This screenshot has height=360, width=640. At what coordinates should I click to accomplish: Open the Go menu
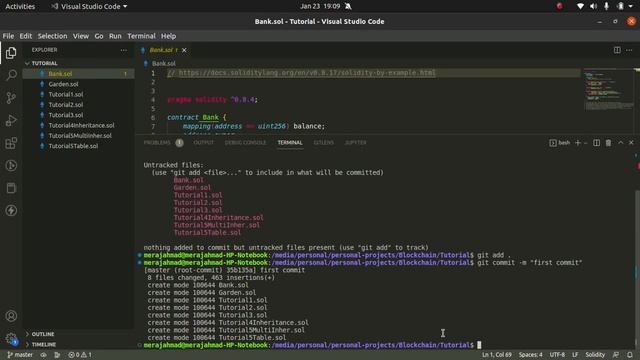tap(99, 36)
